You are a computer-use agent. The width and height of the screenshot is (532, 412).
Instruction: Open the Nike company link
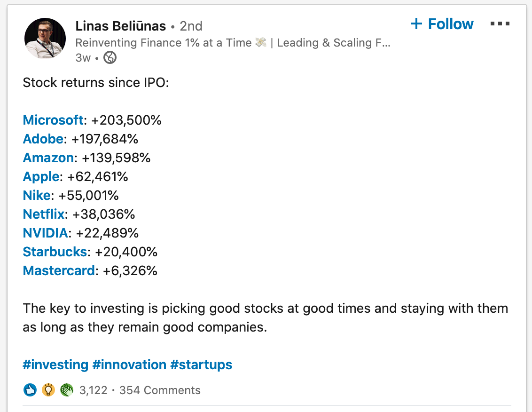pyautogui.click(x=37, y=195)
